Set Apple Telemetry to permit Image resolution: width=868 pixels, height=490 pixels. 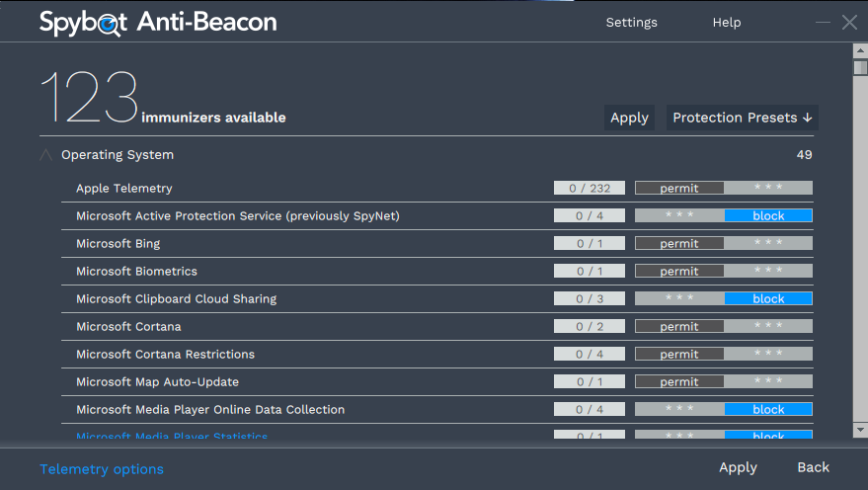click(679, 188)
